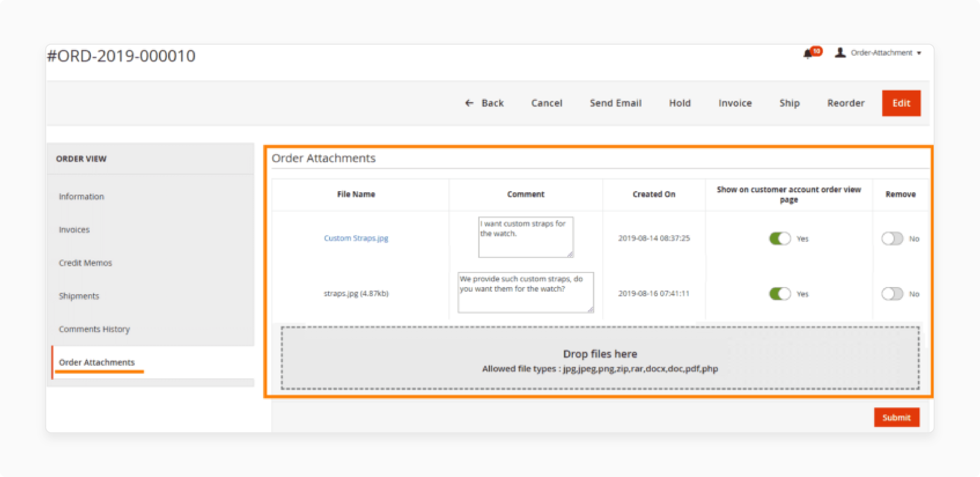The image size is (980, 477).
Task: Click the Ship button
Action: [789, 103]
